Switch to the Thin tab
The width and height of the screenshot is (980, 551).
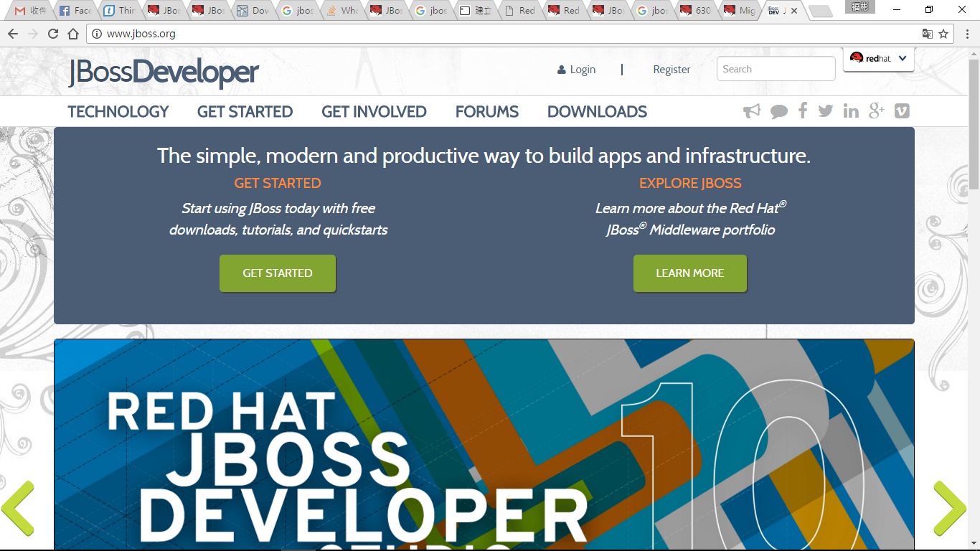tap(119, 11)
